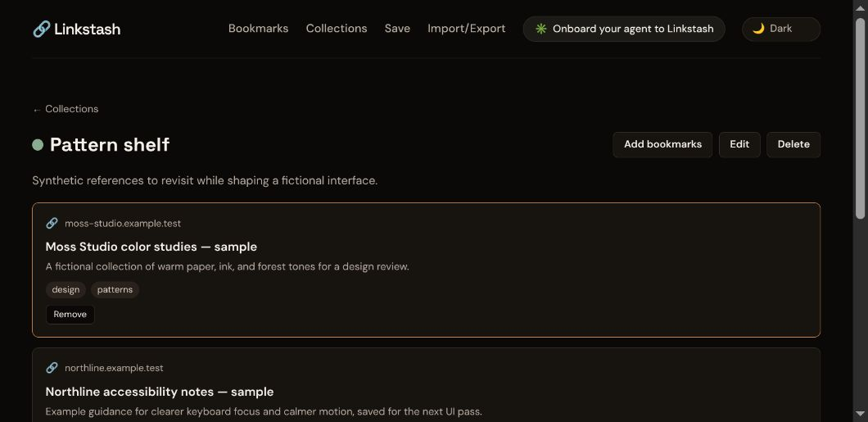The image size is (868, 422).
Task: Toggle the Dark theme switch
Action: [781, 29]
